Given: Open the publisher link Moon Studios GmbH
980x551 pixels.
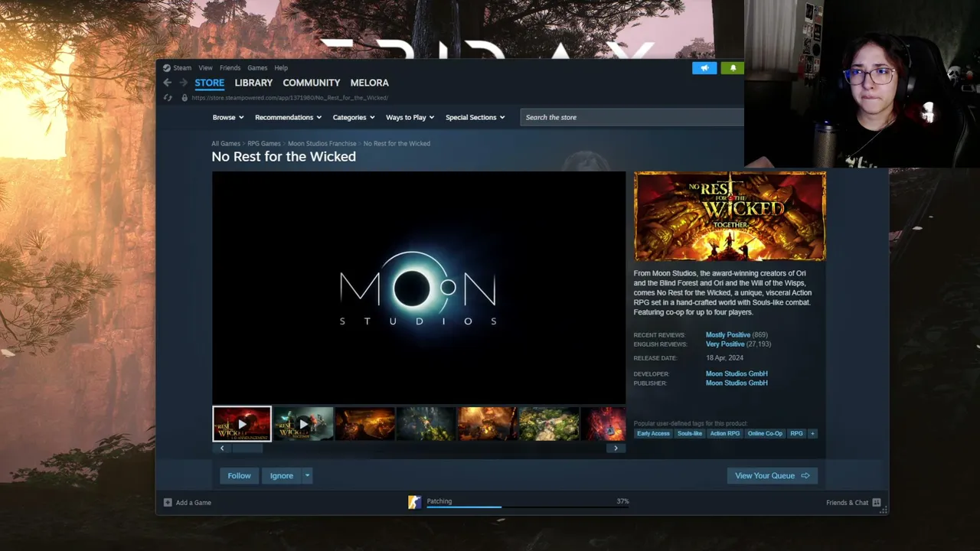Looking at the screenshot, I should click(737, 383).
